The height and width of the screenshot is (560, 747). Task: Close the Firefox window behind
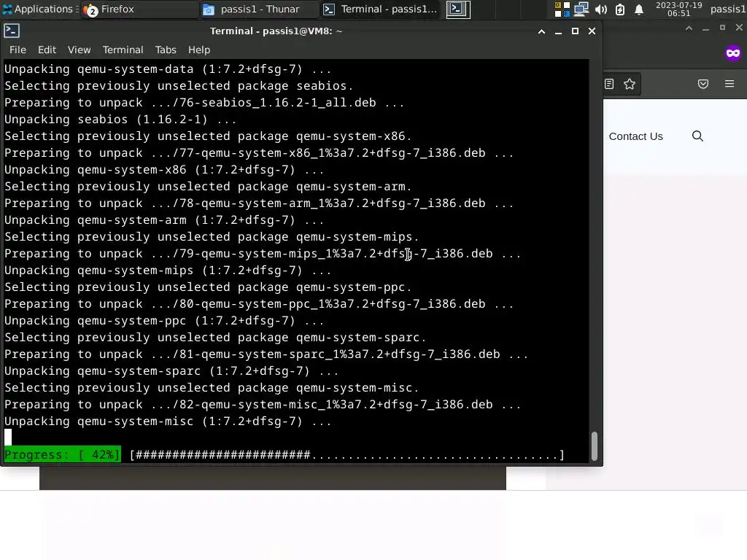(739, 28)
